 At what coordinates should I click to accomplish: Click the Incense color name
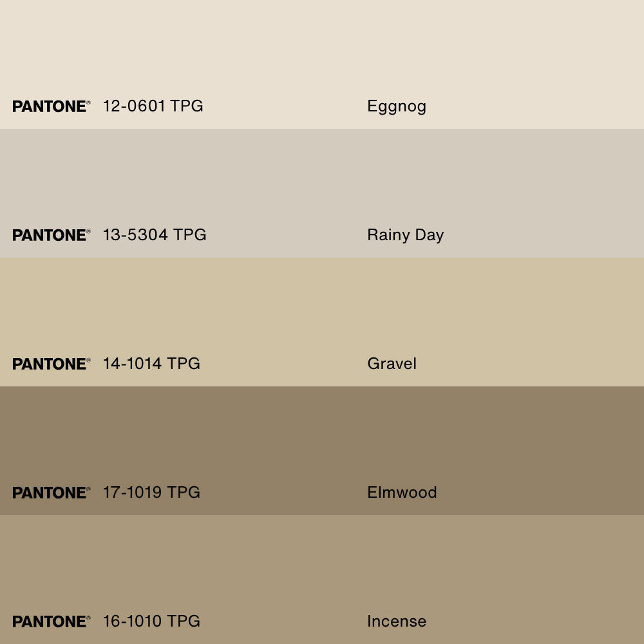(x=397, y=621)
